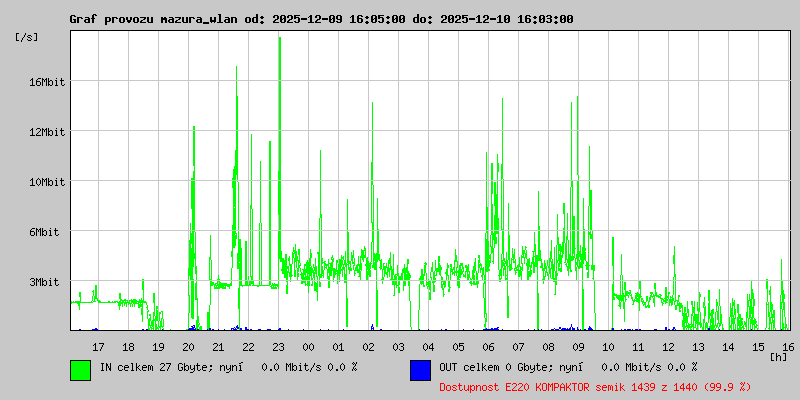Click the hour 08 x-axis label

pyautogui.click(x=548, y=347)
